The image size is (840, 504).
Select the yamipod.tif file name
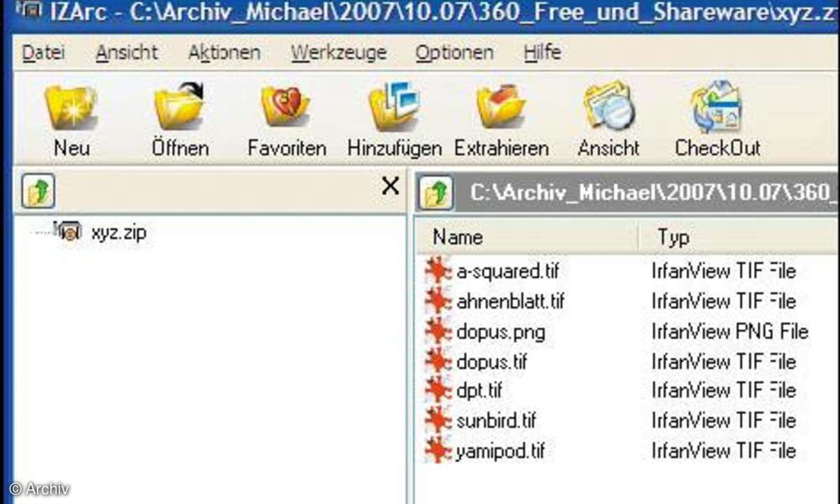(x=500, y=450)
